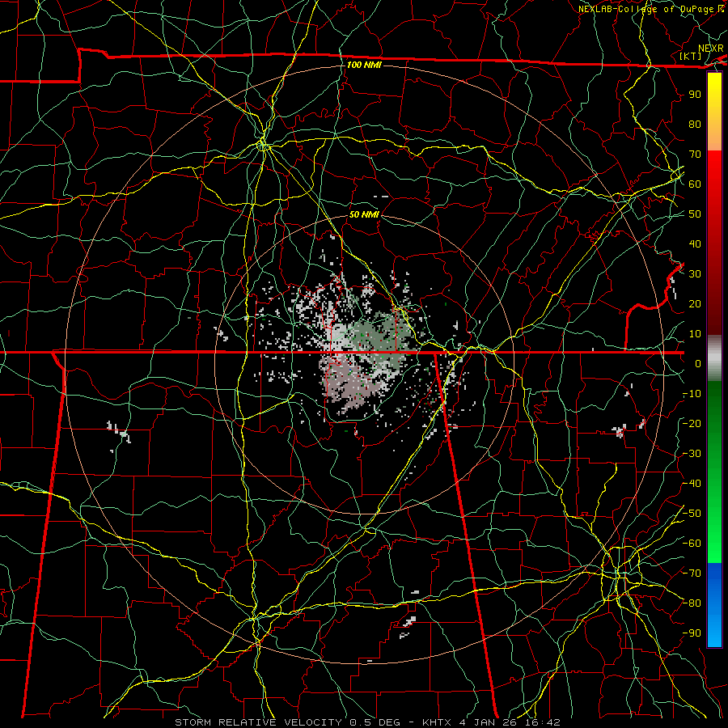Select the -10 value on velocity scale
The image size is (728, 728).
[692, 394]
